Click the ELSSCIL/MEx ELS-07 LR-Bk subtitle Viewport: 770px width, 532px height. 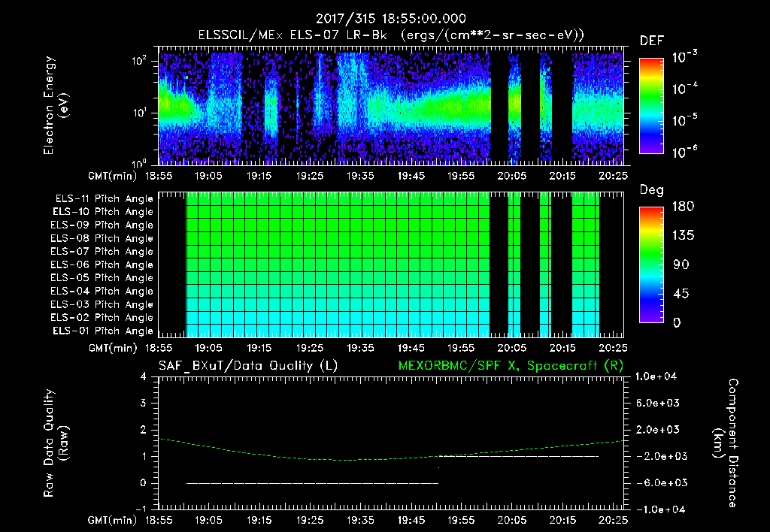tap(293, 35)
